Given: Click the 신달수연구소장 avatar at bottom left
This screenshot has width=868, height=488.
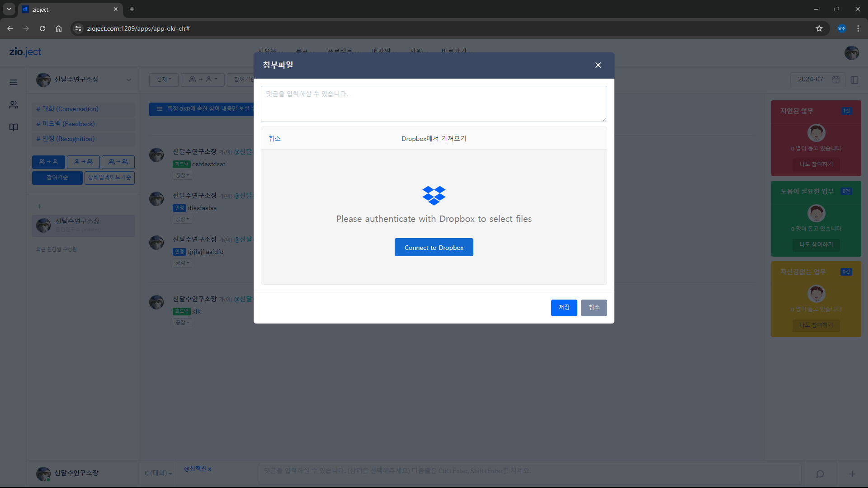Looking at the screenshot, I should (x=43, y=474).
